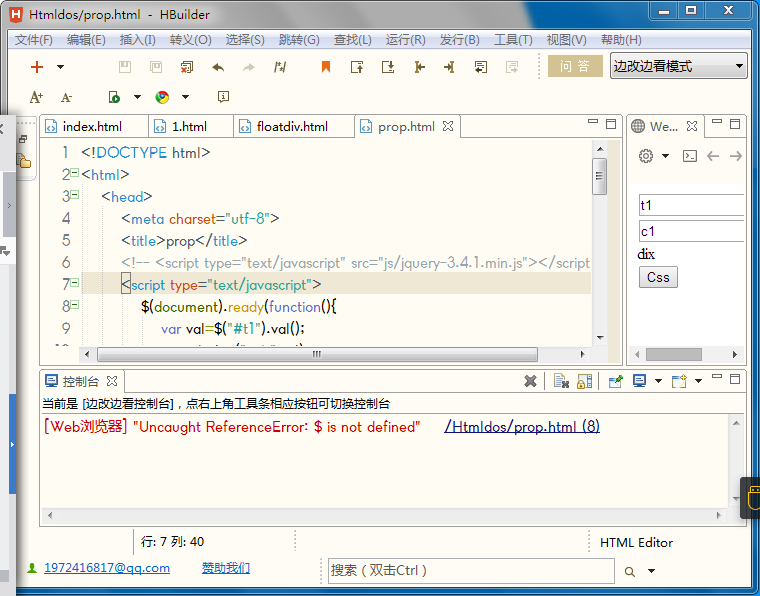Image resolution: width=760 pixels, height=596 pixels.
Task: Click the magnifier search icon
Action: coord(630,571)
